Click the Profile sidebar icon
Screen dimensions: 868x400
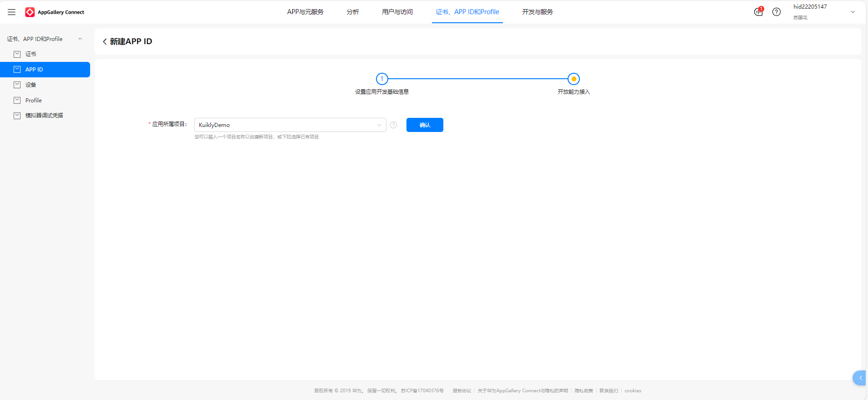coord(17,100)
